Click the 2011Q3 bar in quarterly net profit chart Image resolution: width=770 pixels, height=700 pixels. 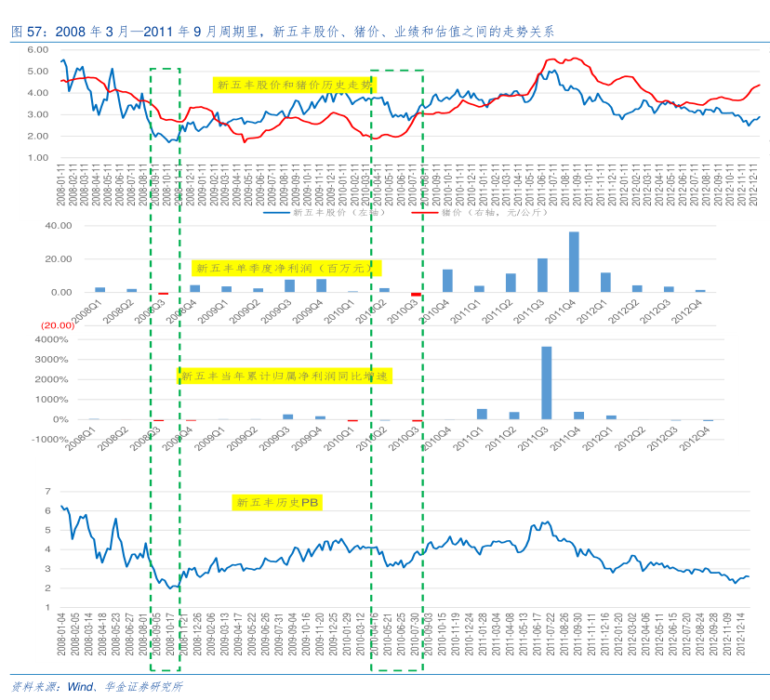pyautogui.click(x=542, y=275)
